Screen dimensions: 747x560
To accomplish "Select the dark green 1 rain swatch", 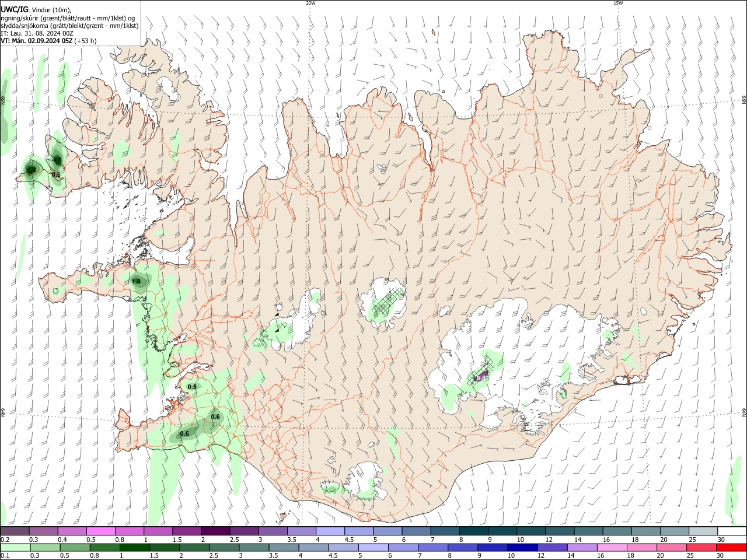I will coord(135,547).
